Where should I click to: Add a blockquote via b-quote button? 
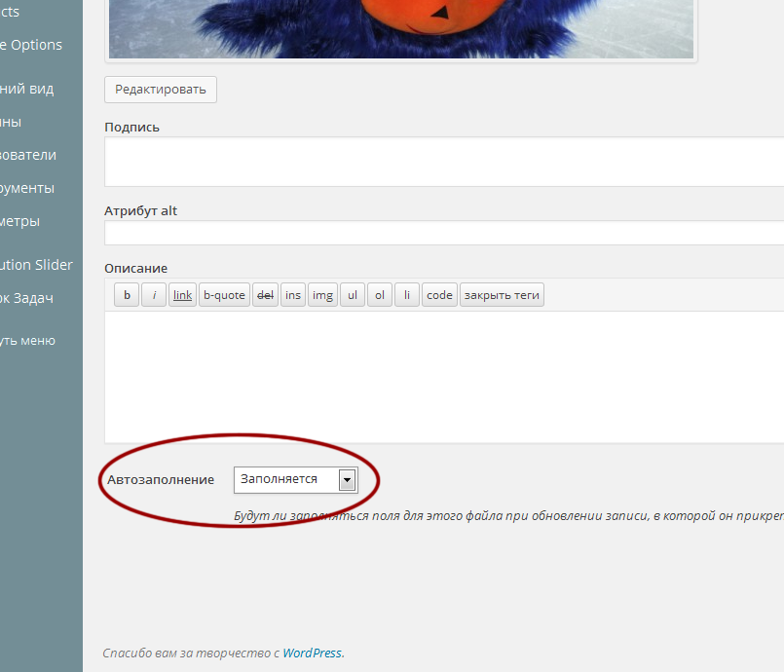pos(225,295)
